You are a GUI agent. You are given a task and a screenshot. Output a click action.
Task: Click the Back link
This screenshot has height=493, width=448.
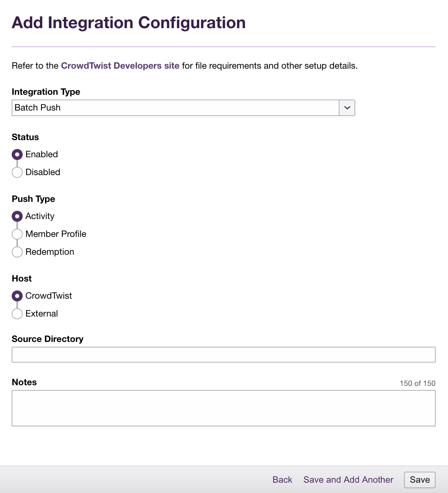click(x=282, y=480)
